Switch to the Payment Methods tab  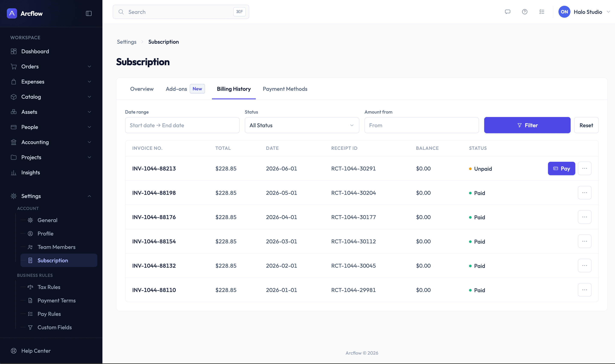[x=285, y=89]
